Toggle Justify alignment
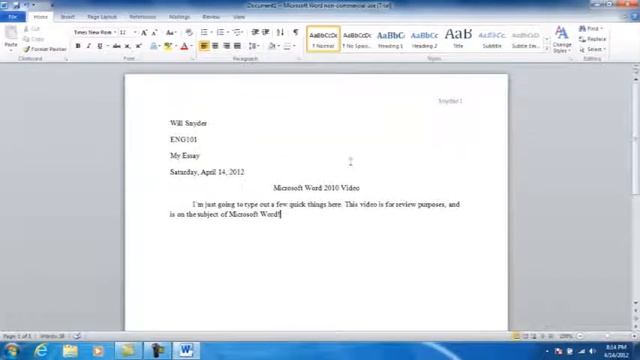Viewport: 640px width, 360px height. point(237,46)
